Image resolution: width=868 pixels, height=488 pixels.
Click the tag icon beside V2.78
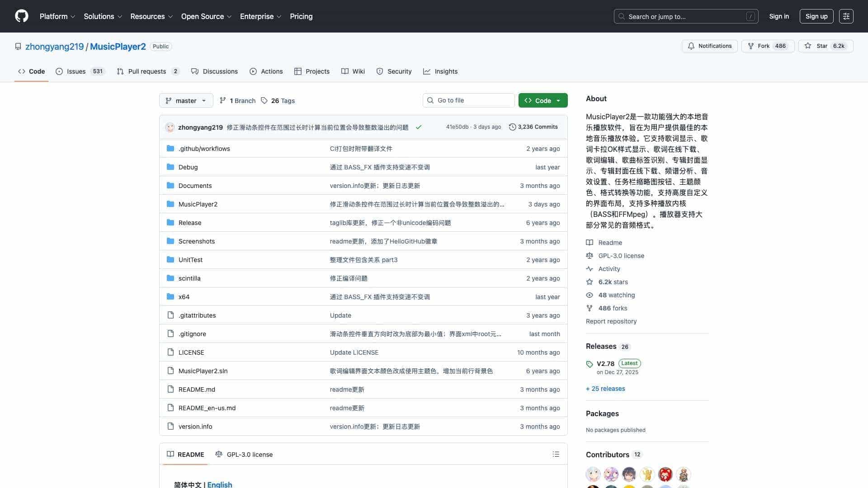590,364
